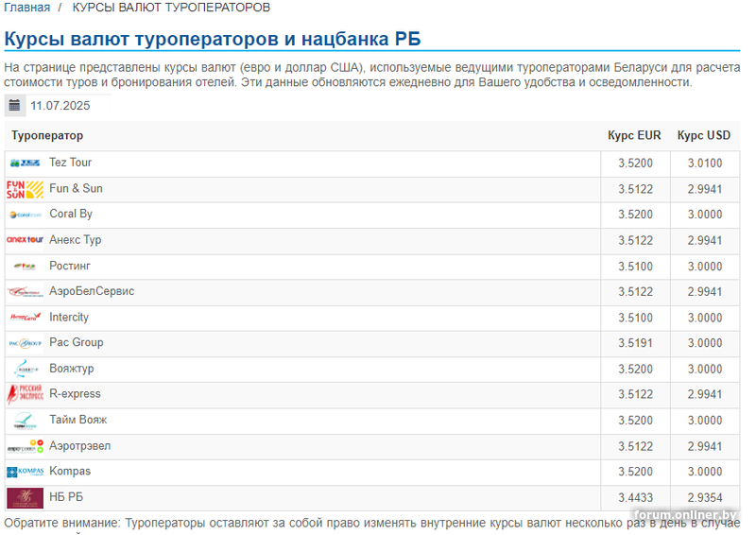756x535 pixels.
Task: Select the Анекс Тур operator name
Action: click(x=76, y=240)
